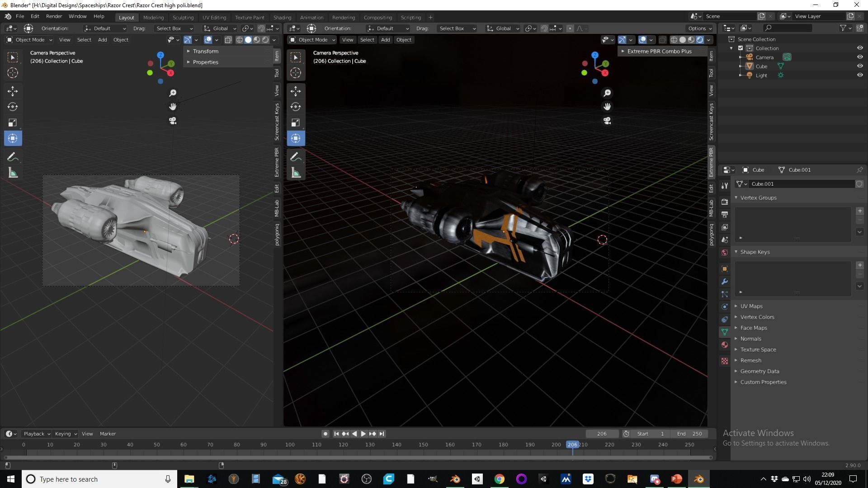Jump to the animation end frame
The image size is (868, 488).
click(382, 434)
